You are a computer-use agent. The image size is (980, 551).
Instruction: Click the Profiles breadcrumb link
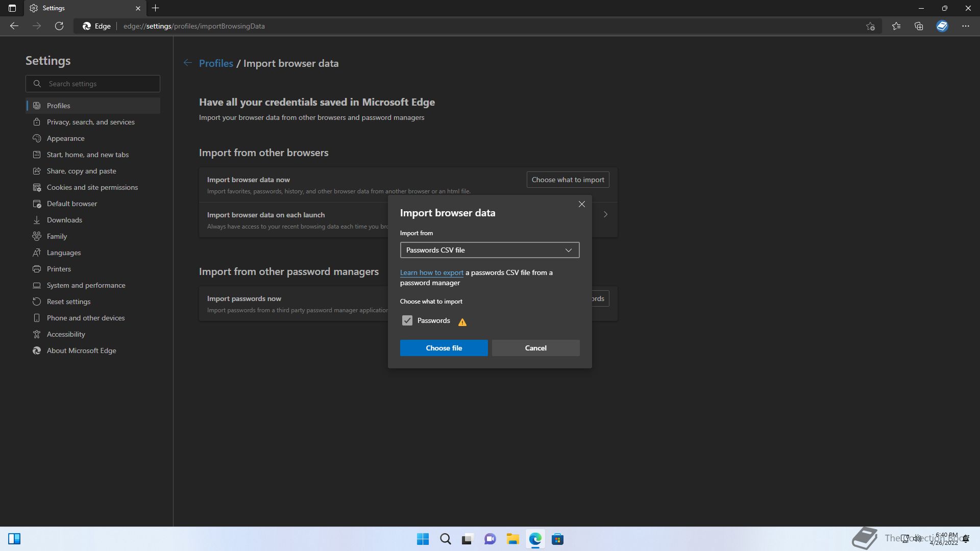pos(216,63)
